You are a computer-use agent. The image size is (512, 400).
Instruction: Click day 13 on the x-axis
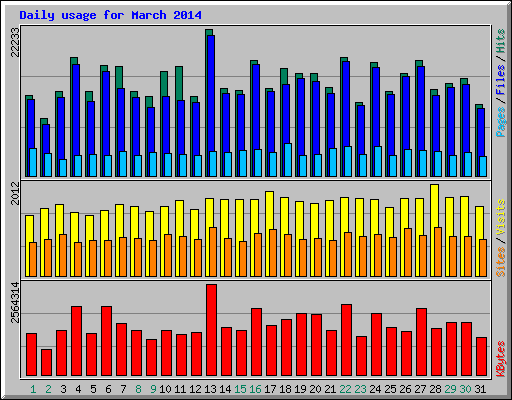[x=210, y=389]
